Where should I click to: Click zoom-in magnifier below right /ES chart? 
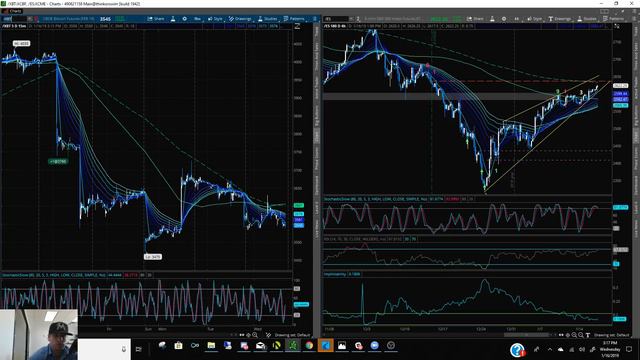pos(580,335)
